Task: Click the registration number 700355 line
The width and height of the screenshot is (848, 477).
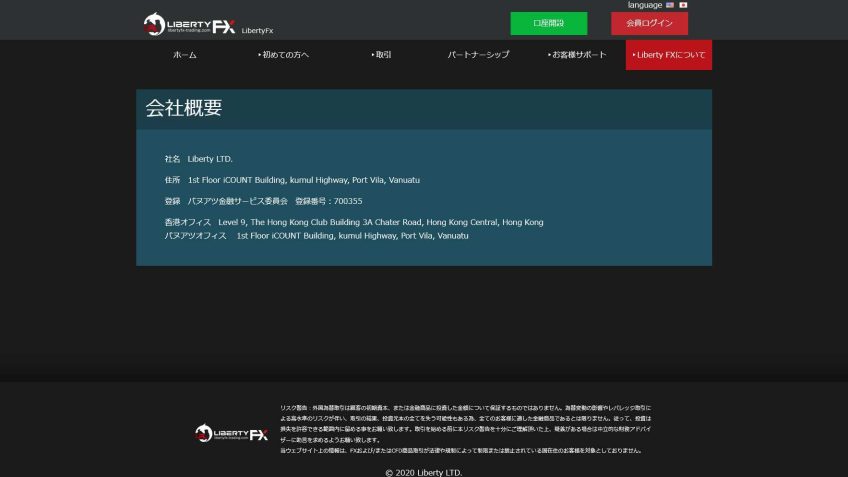Action: 263,201
